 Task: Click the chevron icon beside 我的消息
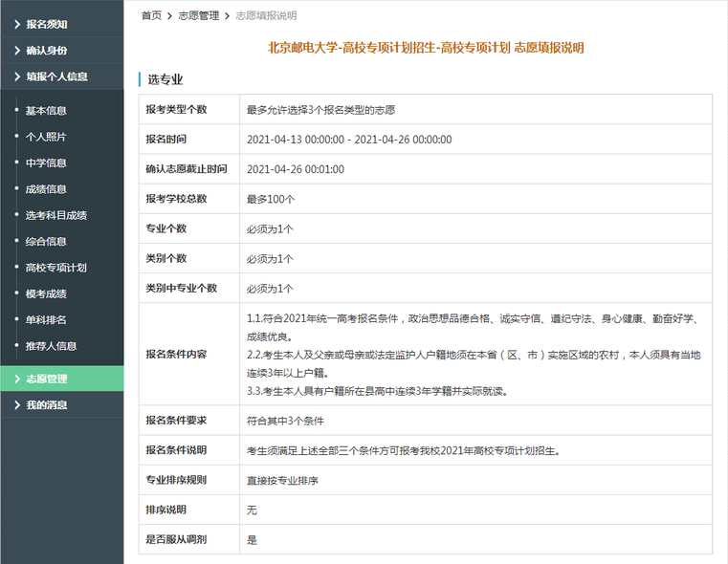[17, 405]
